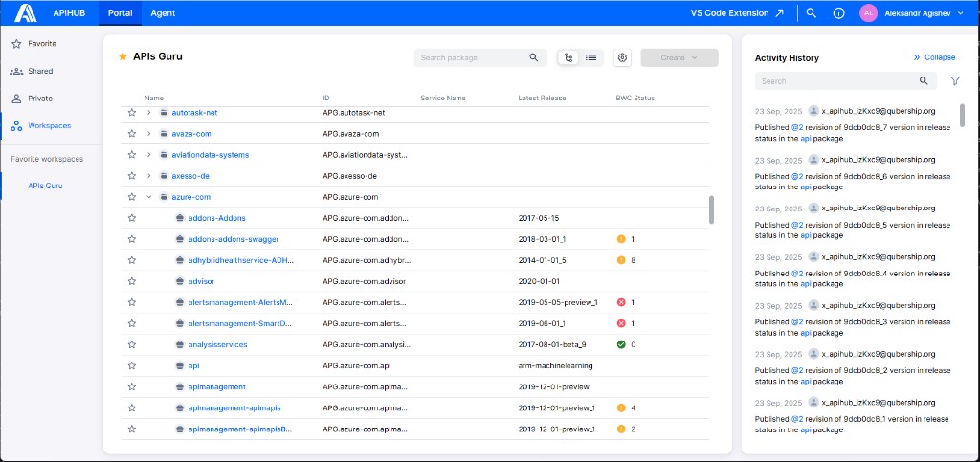Click the package icon beside analysisservices

tap(179, 344)
